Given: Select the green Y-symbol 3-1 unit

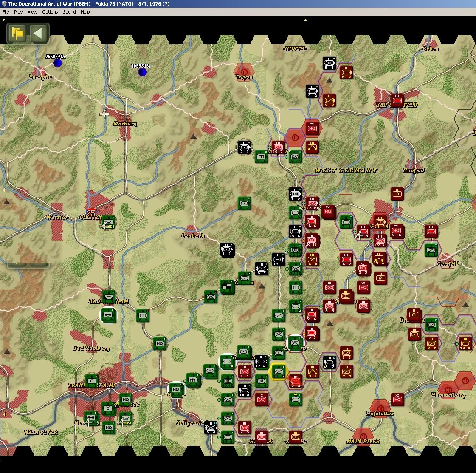Looking at the screenshot, I should point(108,408).
